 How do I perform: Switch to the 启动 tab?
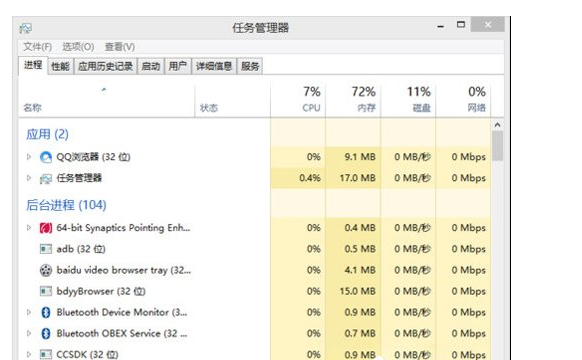pos(151,66)
